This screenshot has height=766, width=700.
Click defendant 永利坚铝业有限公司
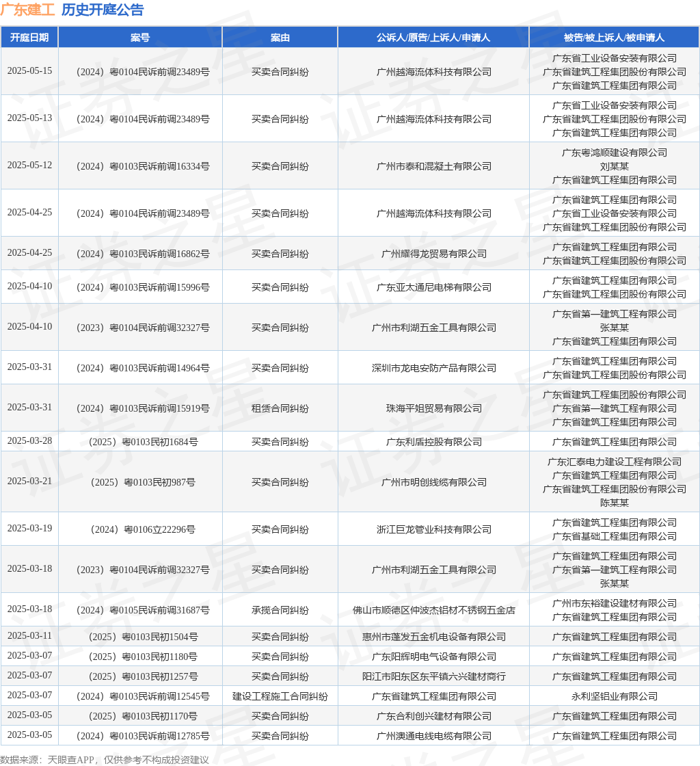pos(615,697)
